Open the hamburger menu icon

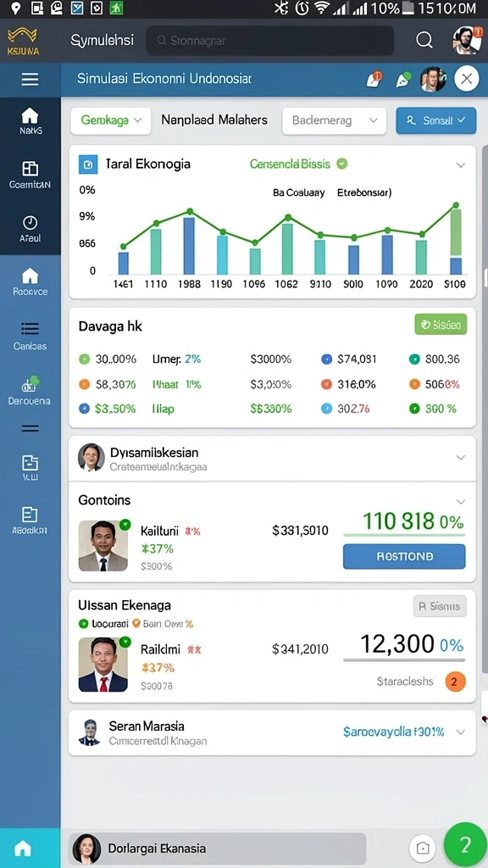[30, 79]
